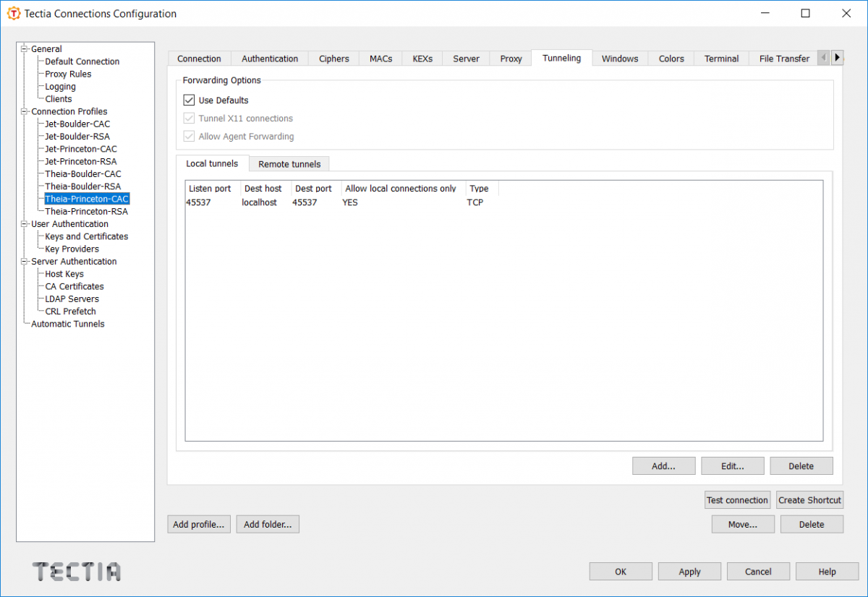Collapse the General tree node

(24, 49)
